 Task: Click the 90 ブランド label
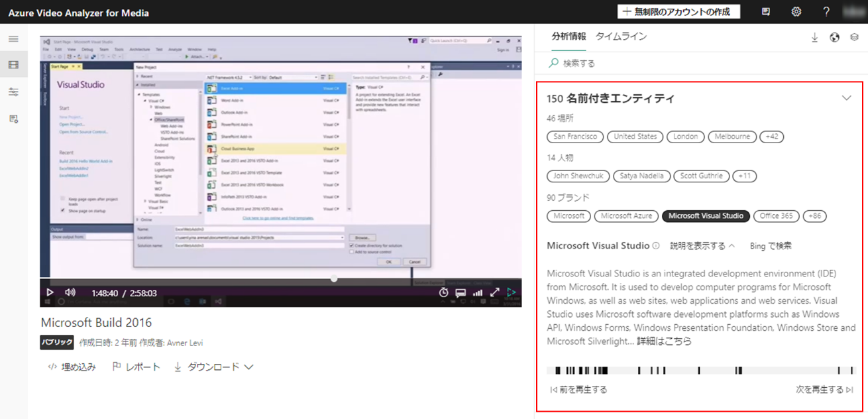(x=569, y=198)
